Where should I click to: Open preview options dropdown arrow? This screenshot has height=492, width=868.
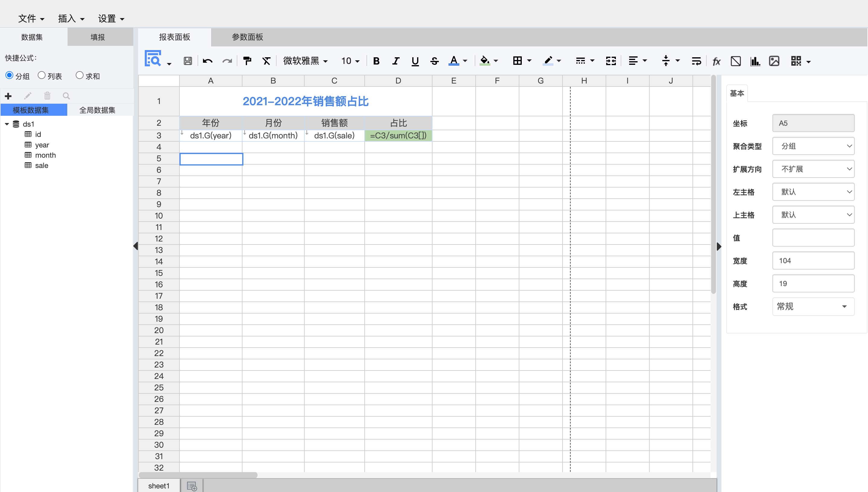click(x=169, y=64)
